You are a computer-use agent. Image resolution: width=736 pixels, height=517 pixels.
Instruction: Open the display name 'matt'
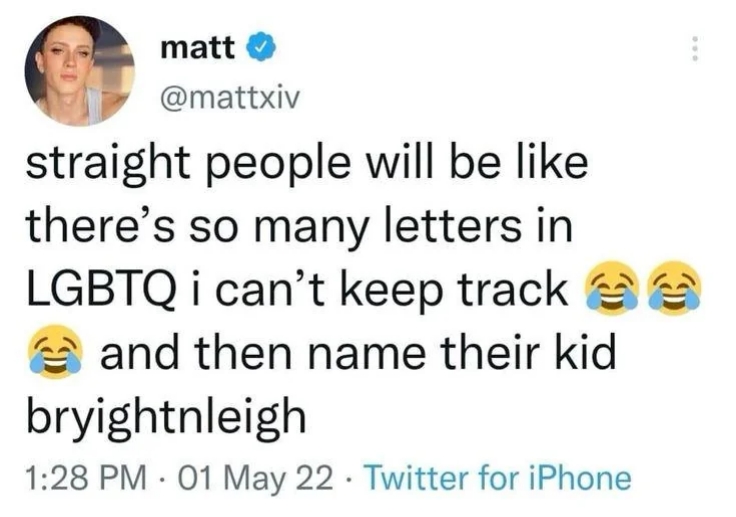click(197, 47)
